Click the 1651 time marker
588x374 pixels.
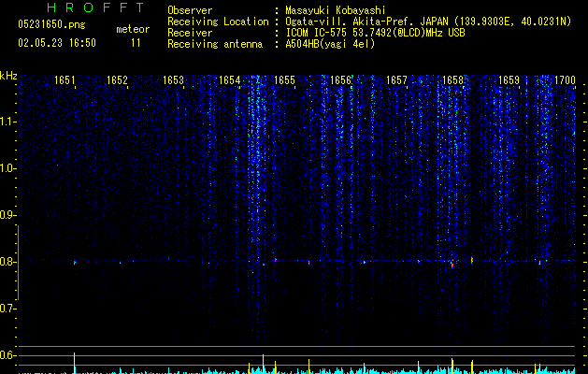[65, 80]
